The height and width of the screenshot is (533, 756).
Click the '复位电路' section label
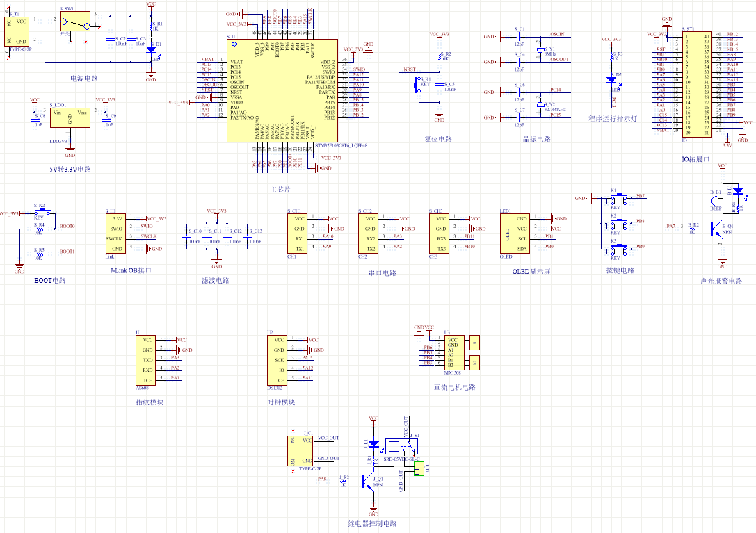[x=438, y=139]
